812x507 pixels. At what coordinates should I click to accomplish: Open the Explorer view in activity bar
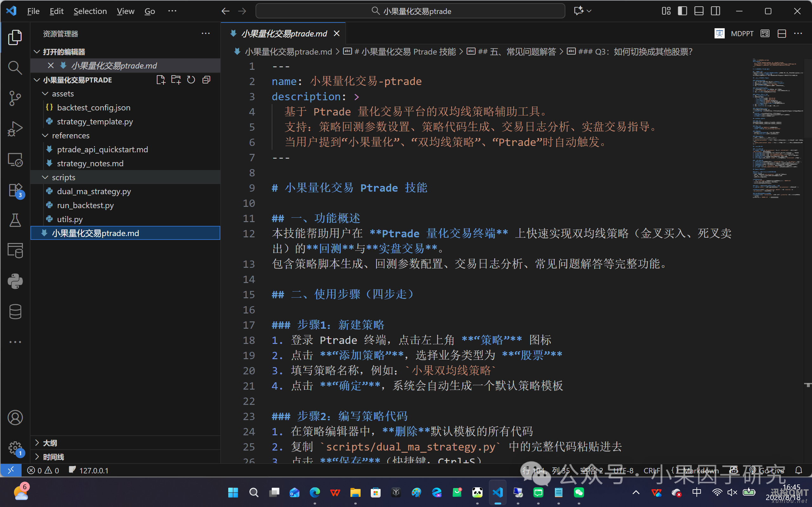(15, 37)
